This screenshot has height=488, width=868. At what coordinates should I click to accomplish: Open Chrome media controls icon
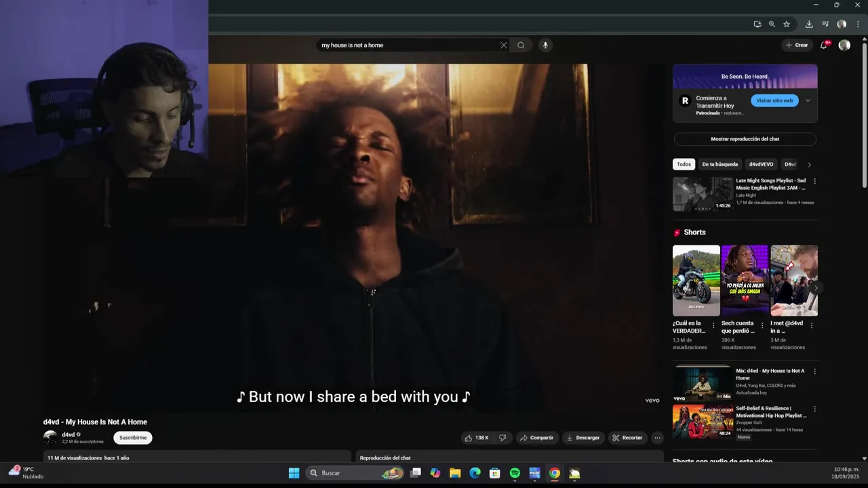tap(825, 24)
